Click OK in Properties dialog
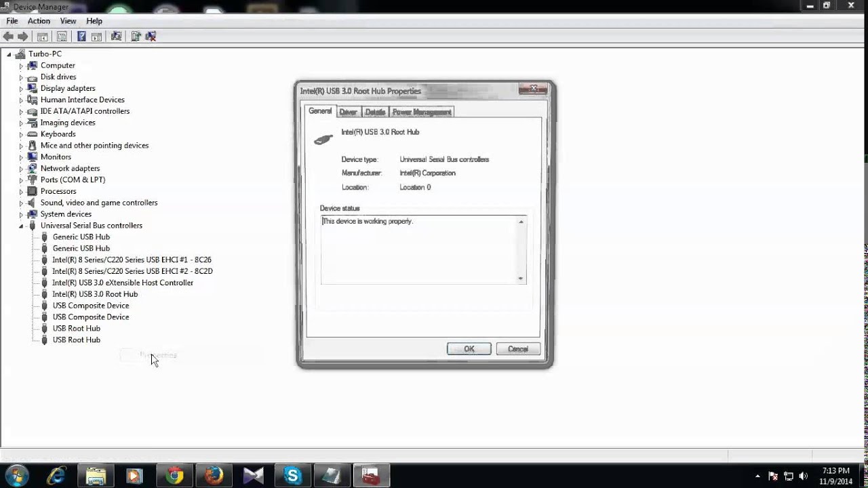The width and height of the screenshot is (868, 488). pyautogui.click(x=469, y=349)
